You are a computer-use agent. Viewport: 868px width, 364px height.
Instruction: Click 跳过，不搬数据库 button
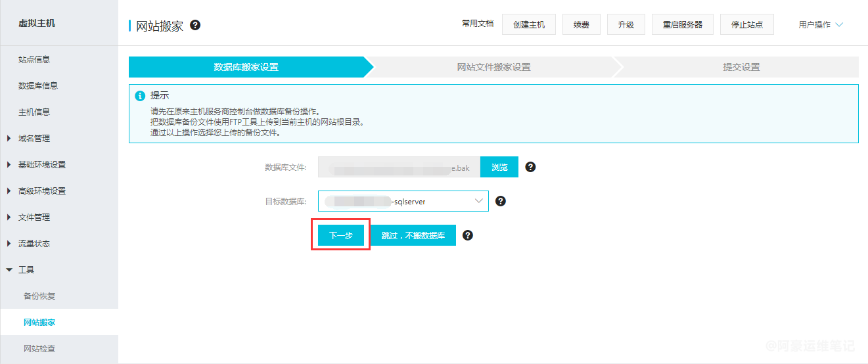[413, 235]
